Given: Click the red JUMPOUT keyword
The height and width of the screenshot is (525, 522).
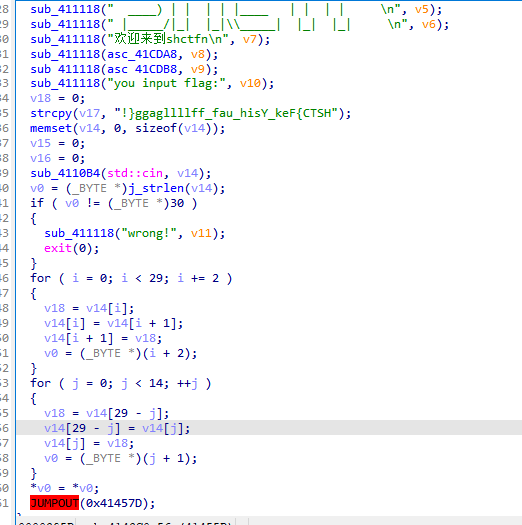Looking at the screenshot, I should coord(54,503).
